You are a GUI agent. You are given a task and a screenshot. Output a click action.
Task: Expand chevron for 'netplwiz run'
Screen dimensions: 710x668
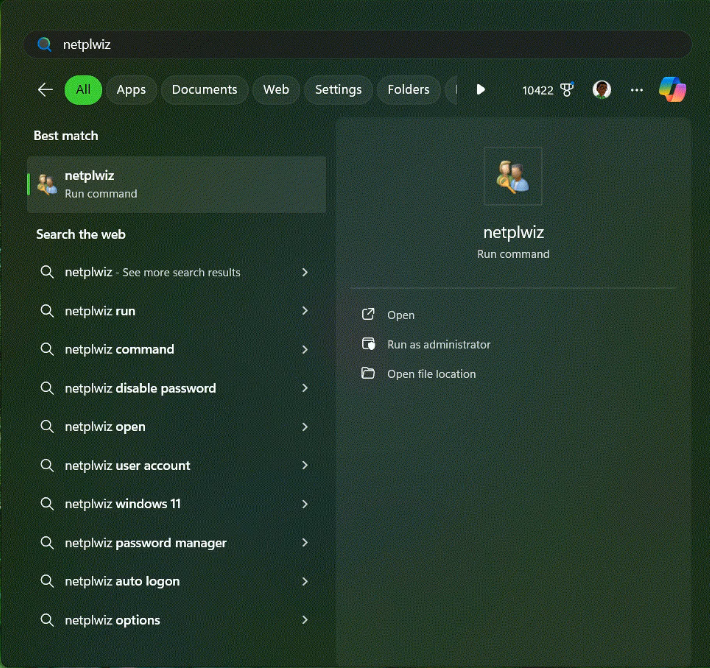[x=305, y=311]
